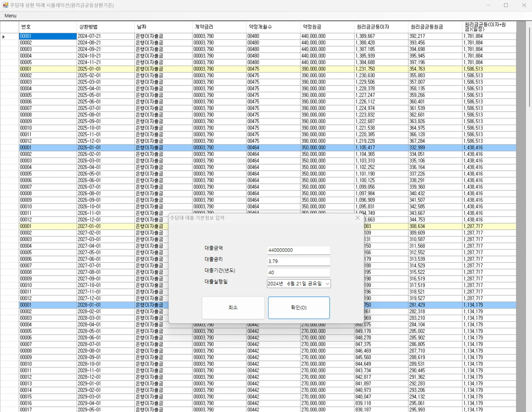This screenshot has height=412, width=532.
Task: Open the Menu item in menu bar
Action: (x=10, y=16)
